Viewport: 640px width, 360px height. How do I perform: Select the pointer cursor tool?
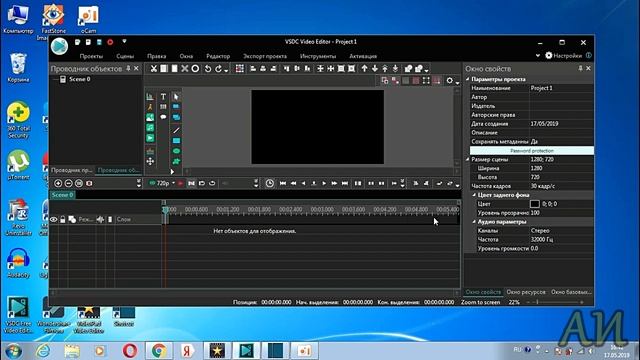tap(176, 97)
